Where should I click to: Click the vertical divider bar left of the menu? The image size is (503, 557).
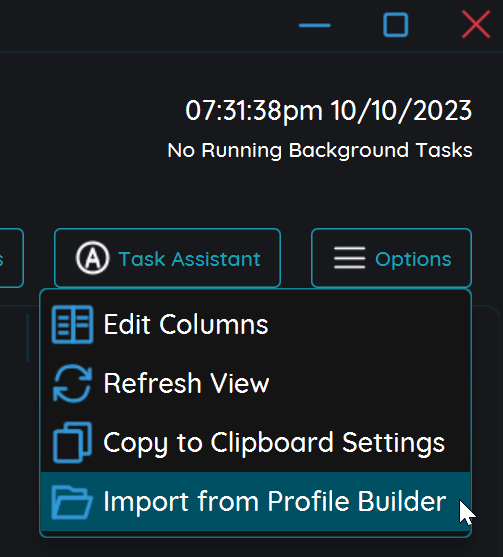pyautogui.click(x=27, y=337)
